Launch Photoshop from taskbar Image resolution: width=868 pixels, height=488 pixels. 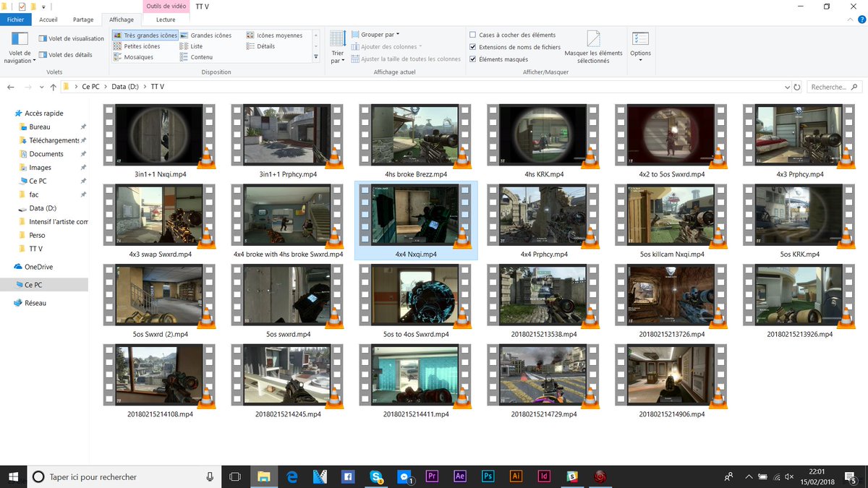[x=488, y=476]
